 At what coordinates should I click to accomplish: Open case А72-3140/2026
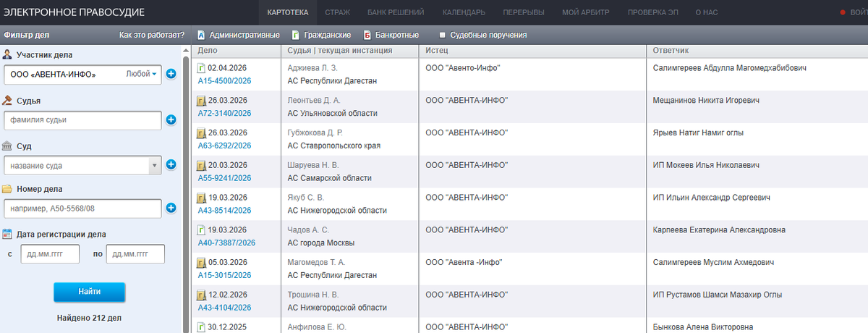225,113
